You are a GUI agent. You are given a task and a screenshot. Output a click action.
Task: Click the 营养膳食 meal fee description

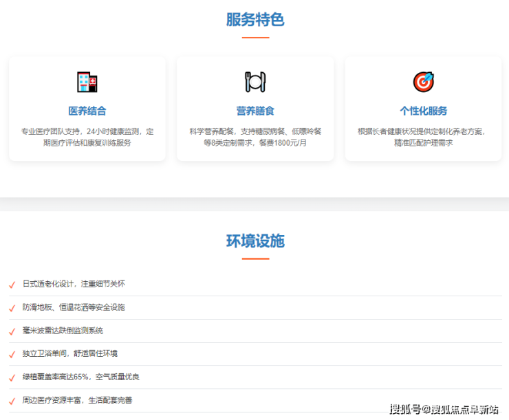[255, 137]
